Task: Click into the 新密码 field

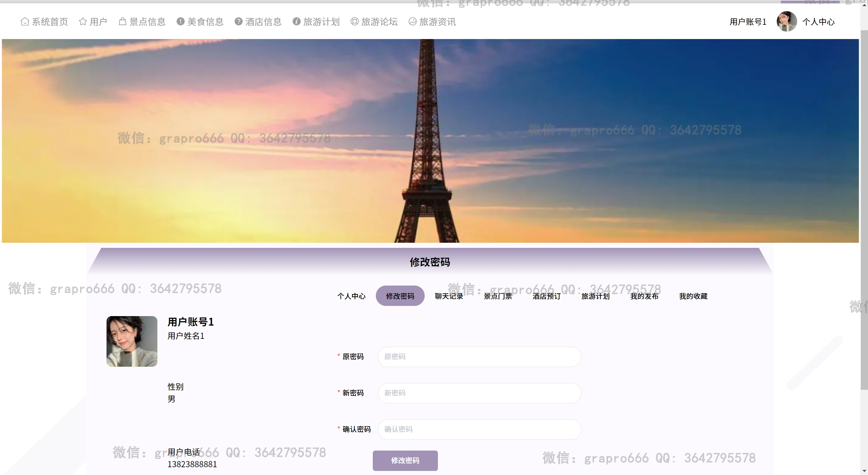Action: click(x=479, y=393)
